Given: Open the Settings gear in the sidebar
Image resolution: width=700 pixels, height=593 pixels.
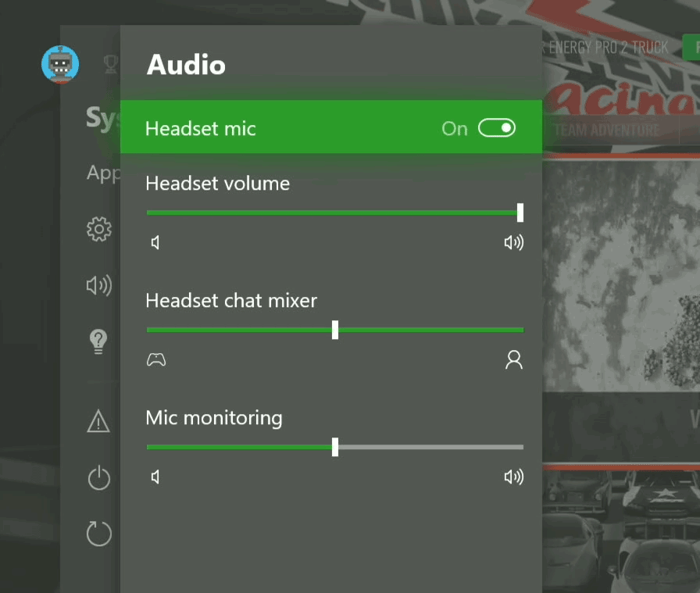Looking at the screenshot, I should pos(98,230).
